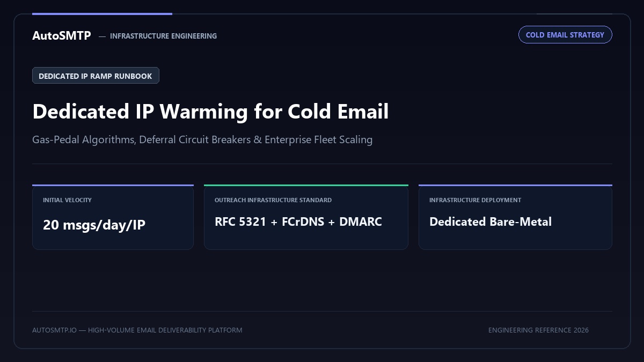Click the ENGINEERING REFERENCE 2026 footer text
Viewport: 644px width, 362px height.
538,330
